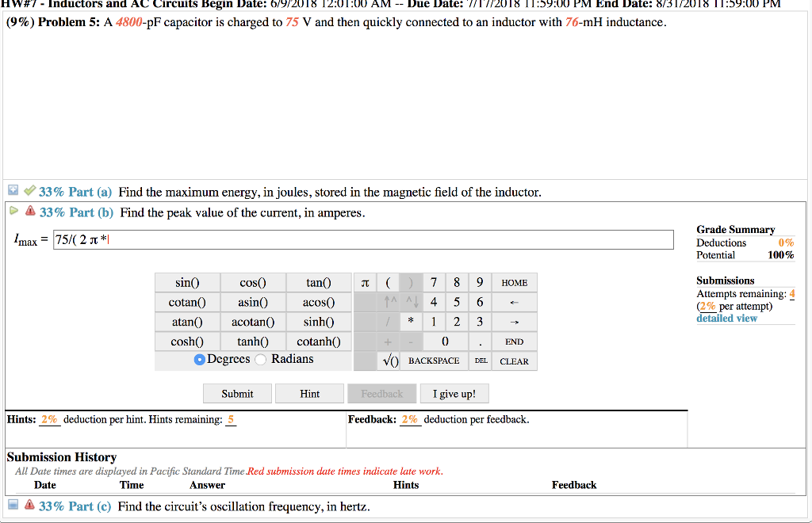
Task: Click inside the Imax answer field
Action: tap(363, 239)
